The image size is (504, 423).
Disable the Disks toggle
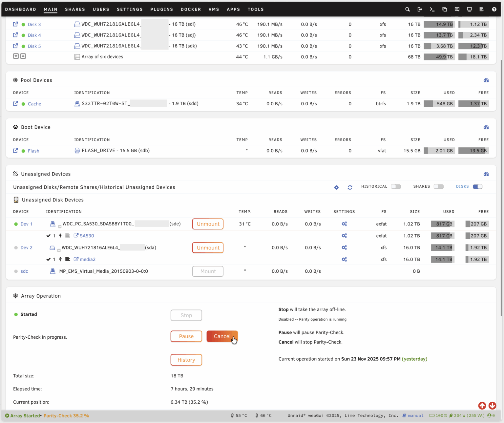pos(478,186)
